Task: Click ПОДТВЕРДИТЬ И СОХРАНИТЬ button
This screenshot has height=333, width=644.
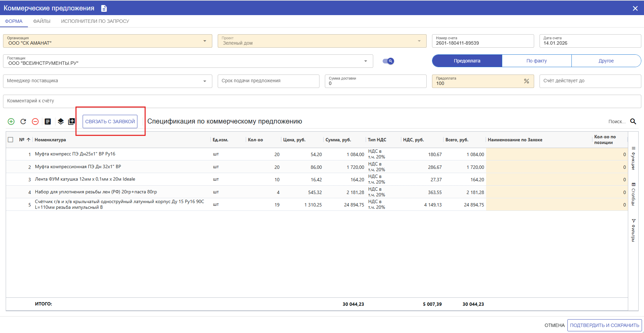Action: tap(604, 325)
